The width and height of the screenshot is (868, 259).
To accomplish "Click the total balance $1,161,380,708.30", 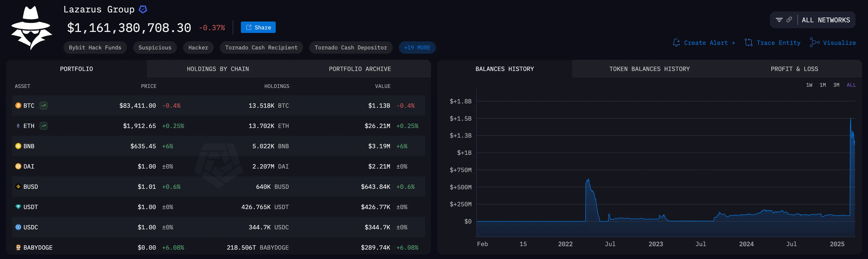I will point(129,28).
